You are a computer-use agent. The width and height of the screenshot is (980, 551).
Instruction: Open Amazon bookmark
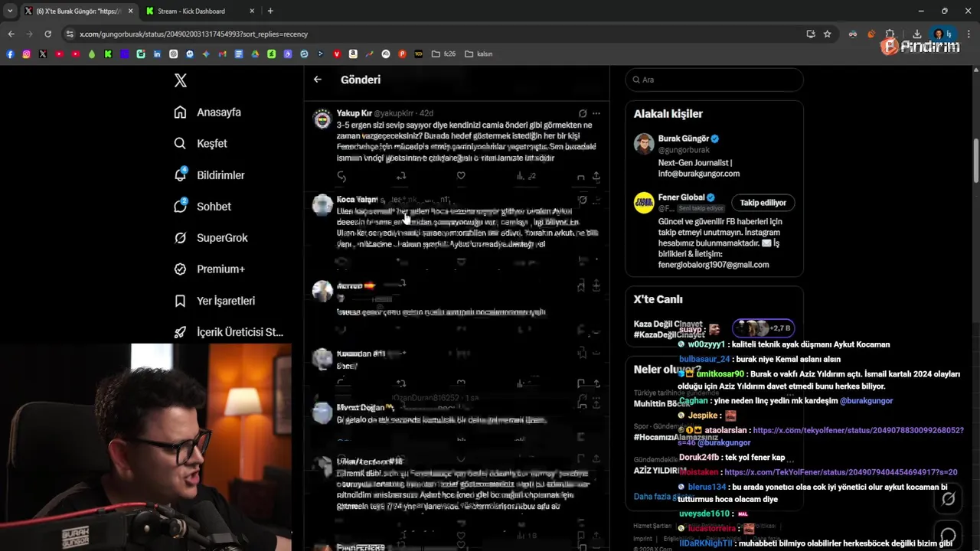[353, 54]
